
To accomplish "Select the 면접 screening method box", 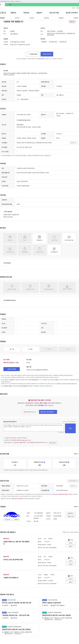I will (30, 349).
